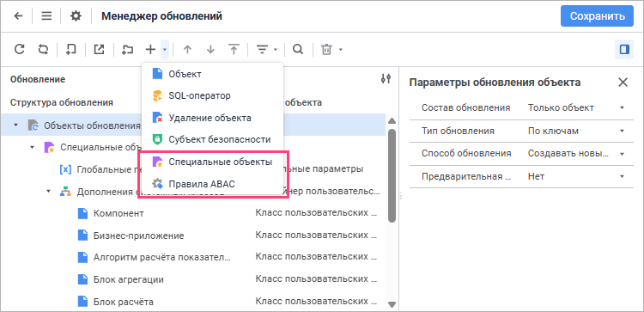Collapse the Объекты обновления tree node

[x=15, y=125]
